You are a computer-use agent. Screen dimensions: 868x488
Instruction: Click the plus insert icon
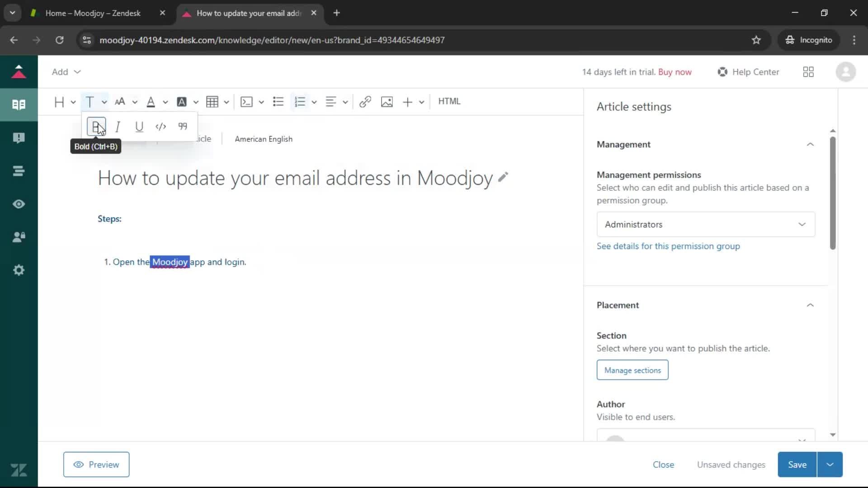(407, 102)
